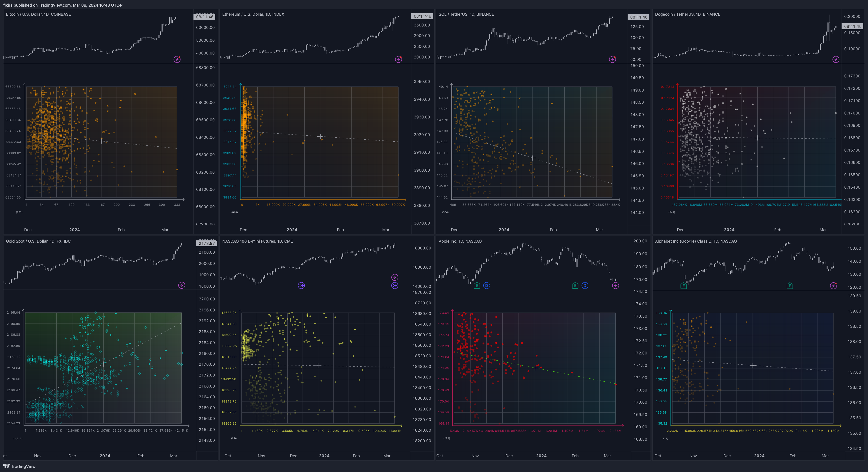Click the 3947.14 scatter axis label on Ethereum plot

point(230,87)
